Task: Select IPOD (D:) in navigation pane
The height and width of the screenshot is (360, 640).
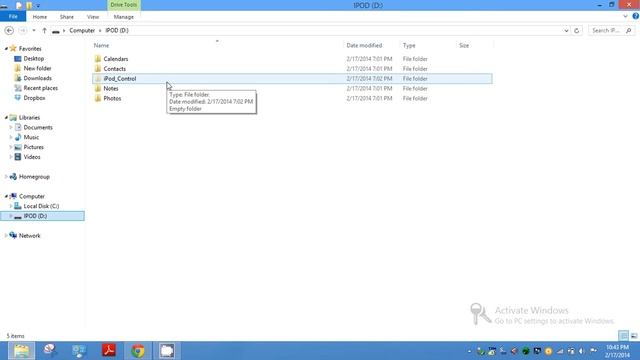Action: tap(35, 216)
